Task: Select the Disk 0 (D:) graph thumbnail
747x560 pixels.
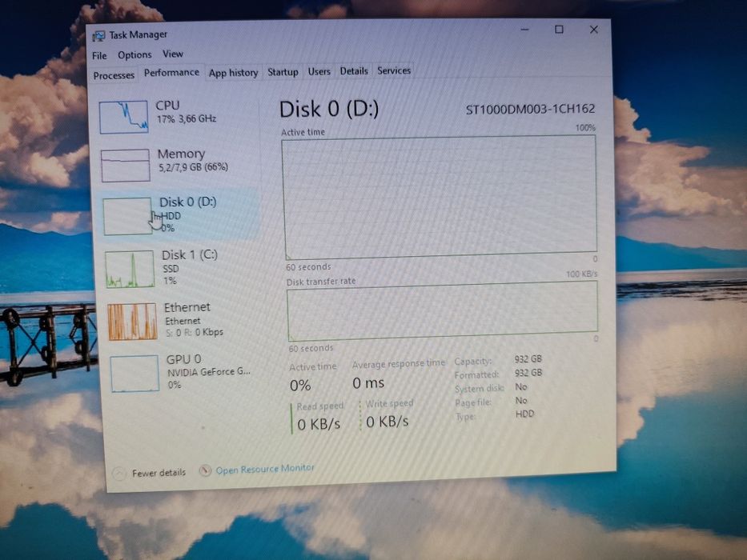Action: coord(127,216)
